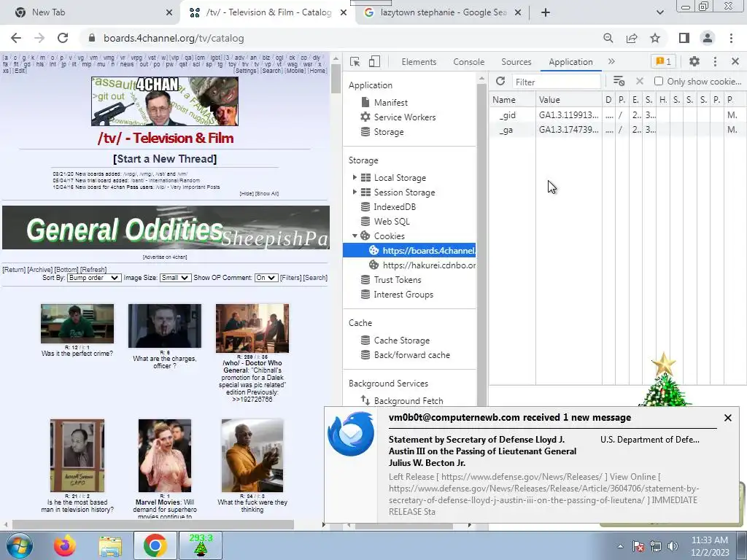Click the volume speaker tray icon
The width and height of the screenshot is (747, 560).
tap(673, 546)
